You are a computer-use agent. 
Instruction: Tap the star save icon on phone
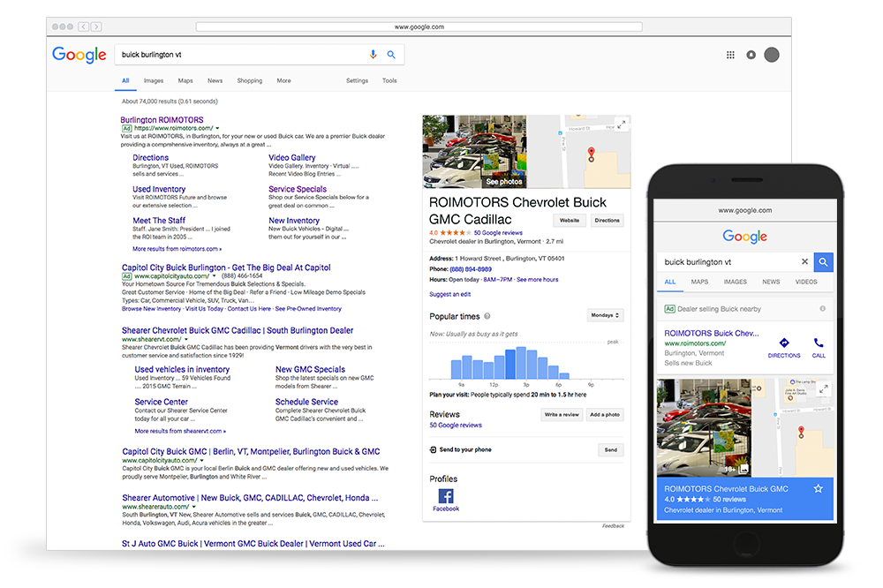[819, 489]
